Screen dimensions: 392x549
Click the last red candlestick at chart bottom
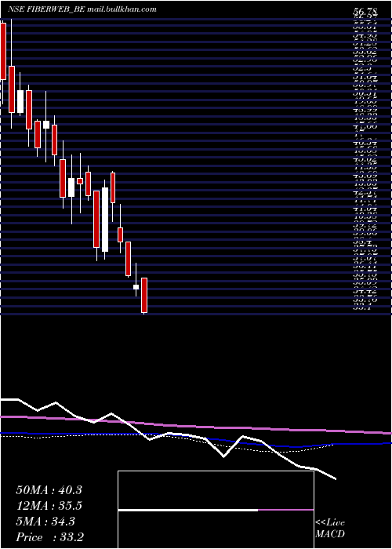click(x=144, y=295)
